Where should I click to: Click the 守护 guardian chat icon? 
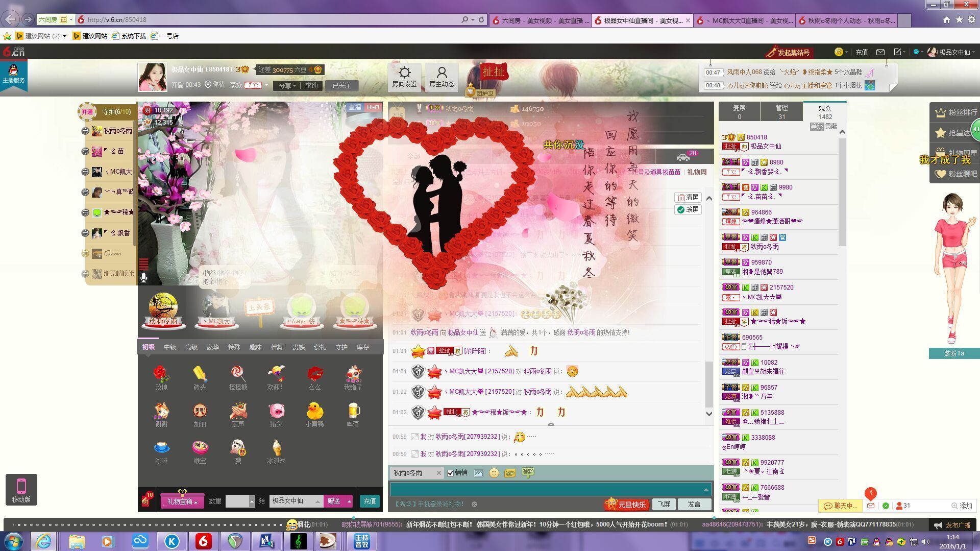click(x=528, y=472)
